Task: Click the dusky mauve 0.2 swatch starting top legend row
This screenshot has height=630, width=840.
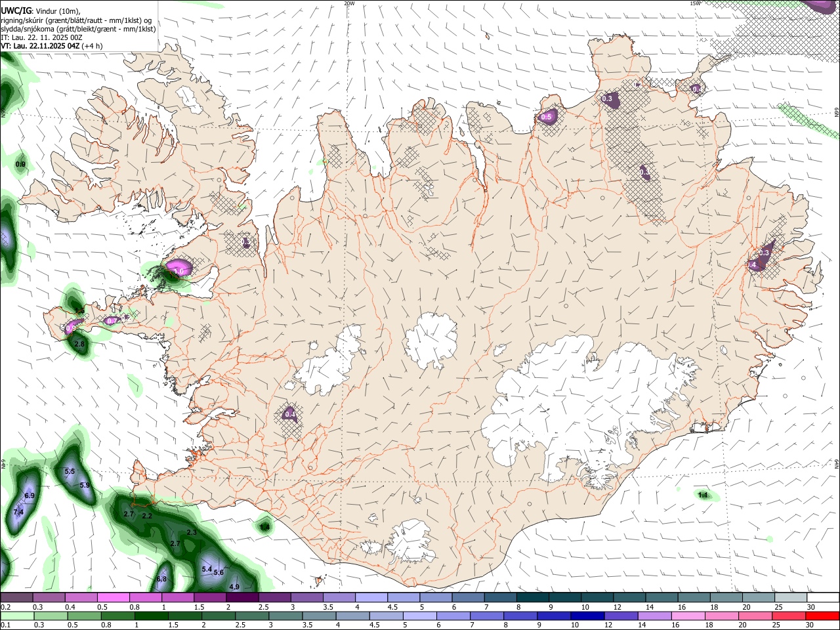Action: 16,598
